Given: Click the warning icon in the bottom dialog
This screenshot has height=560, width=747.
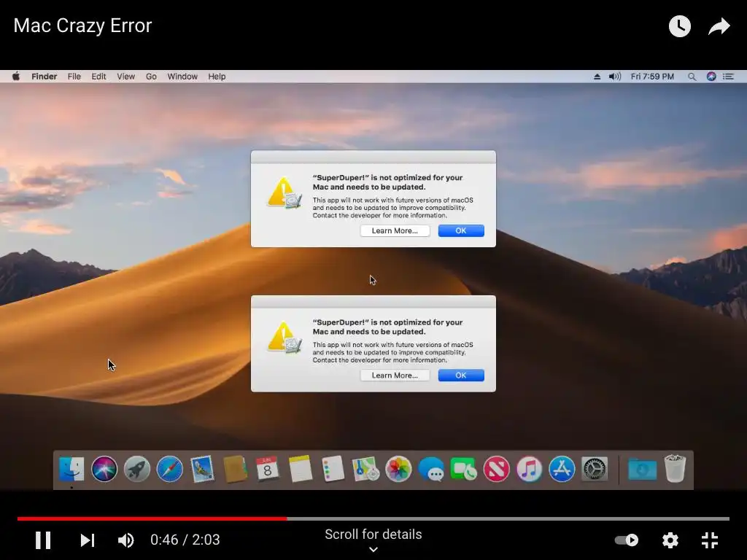Looking at the screenshot, I should pos(285,337).
